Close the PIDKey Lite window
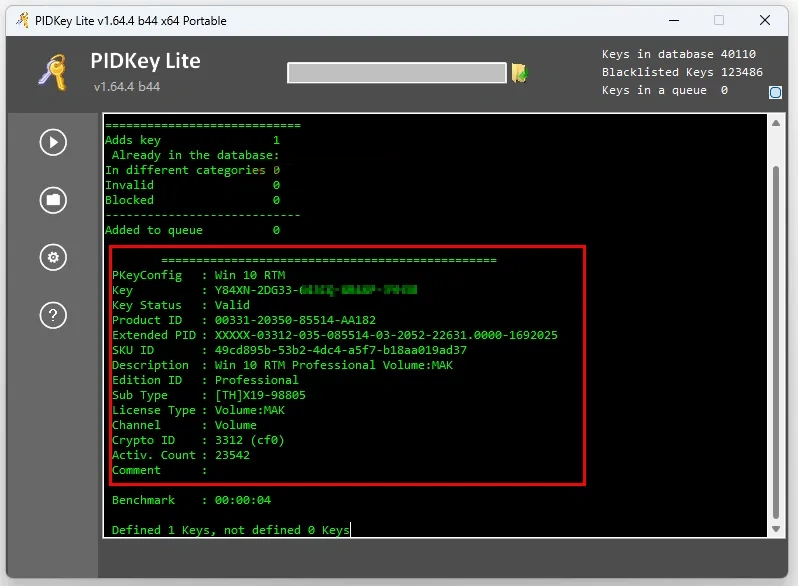The width and height of the screenshot is (798, 586). [x=764, y=21]
